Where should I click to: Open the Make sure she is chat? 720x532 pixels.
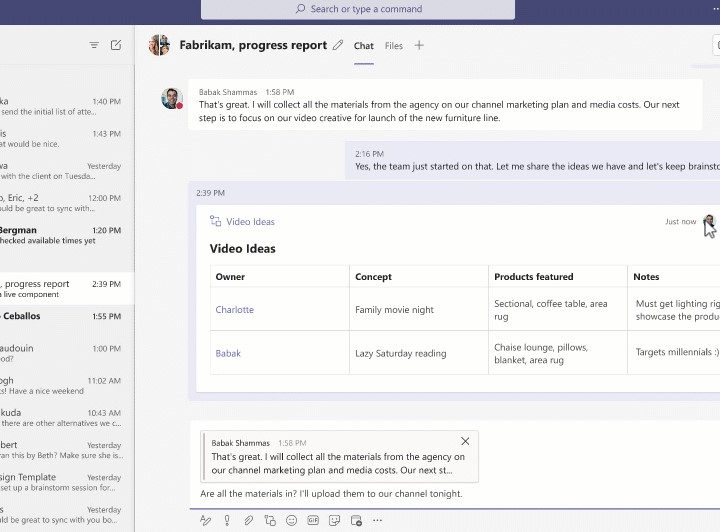coord(67,450)
